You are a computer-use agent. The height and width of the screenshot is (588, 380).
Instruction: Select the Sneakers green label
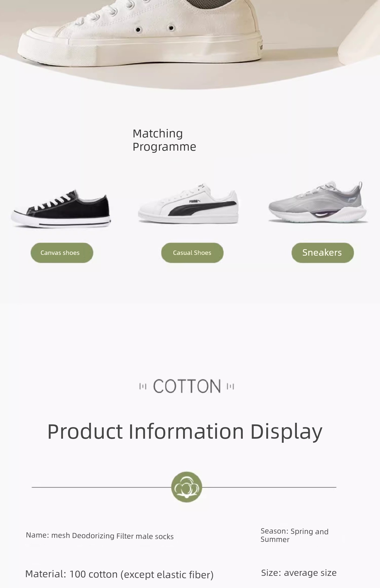(322, 253)
